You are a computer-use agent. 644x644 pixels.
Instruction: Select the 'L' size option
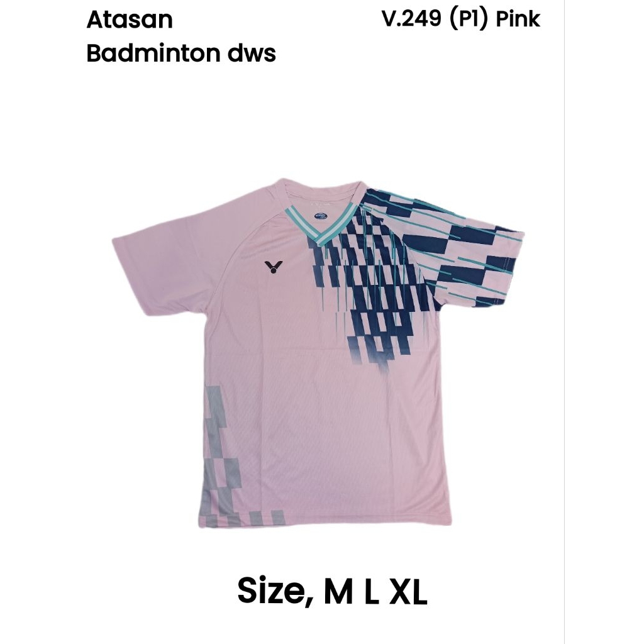click(372, 591)
